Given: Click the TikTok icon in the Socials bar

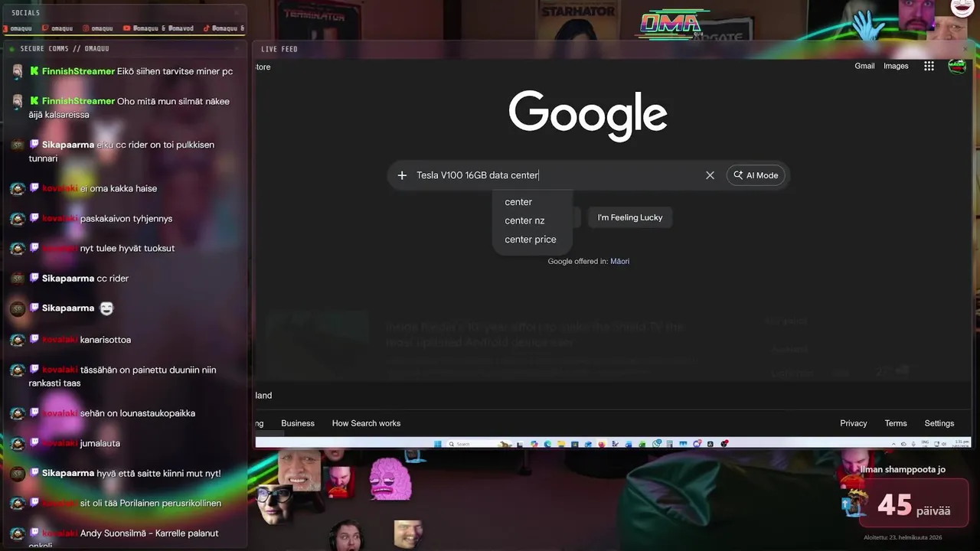Looking at the screenshot, I should click(206, 28).
